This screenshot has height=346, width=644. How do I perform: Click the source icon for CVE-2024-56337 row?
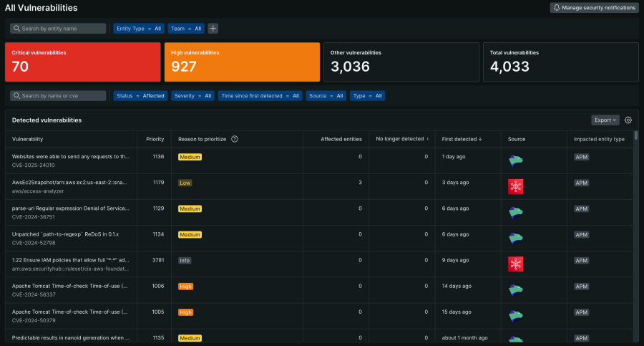click(x=516, y=290)
